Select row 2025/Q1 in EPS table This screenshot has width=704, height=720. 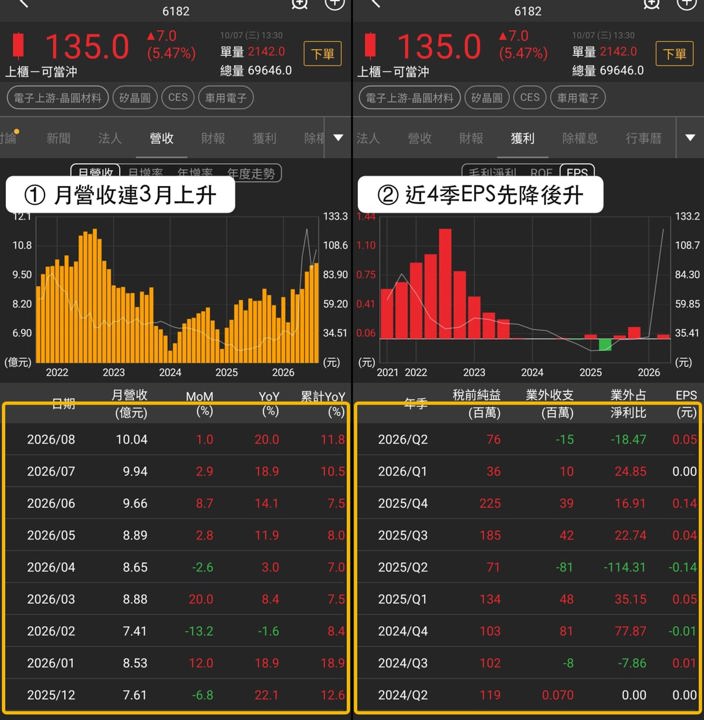[x=529, y=599]
